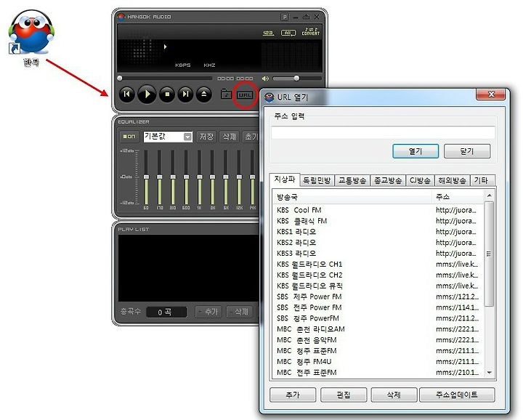Switch to the 교통방송 tab
Image resolution: width=523 pixels, height=420 pixels.
pos(352,180)
